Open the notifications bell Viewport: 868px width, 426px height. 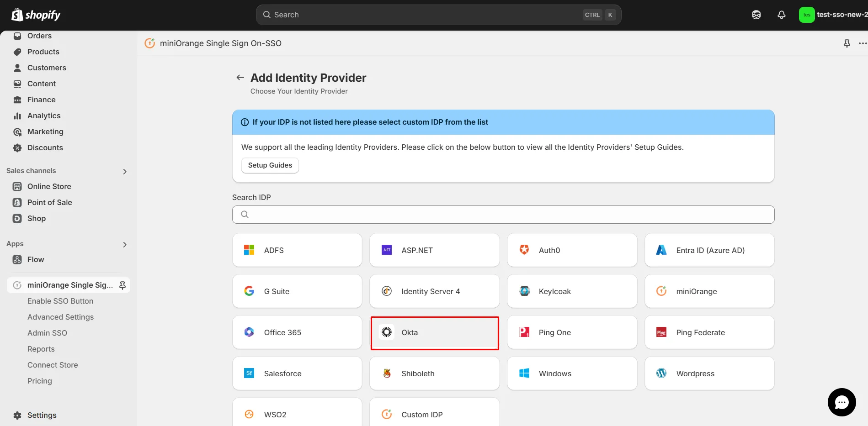pyautogui.click(x=782, y=15)
